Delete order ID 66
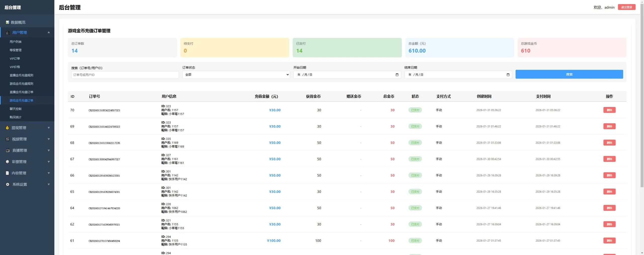 tap(609, 175)
